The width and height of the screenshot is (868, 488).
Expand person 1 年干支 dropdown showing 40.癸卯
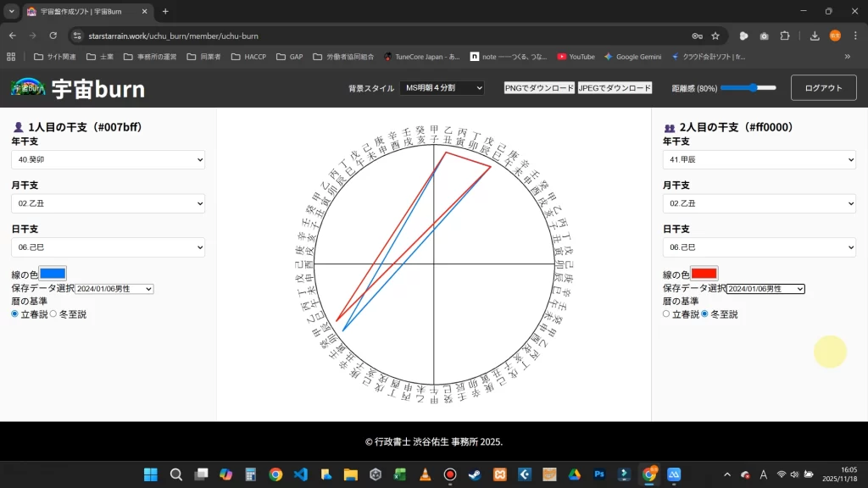108,160
